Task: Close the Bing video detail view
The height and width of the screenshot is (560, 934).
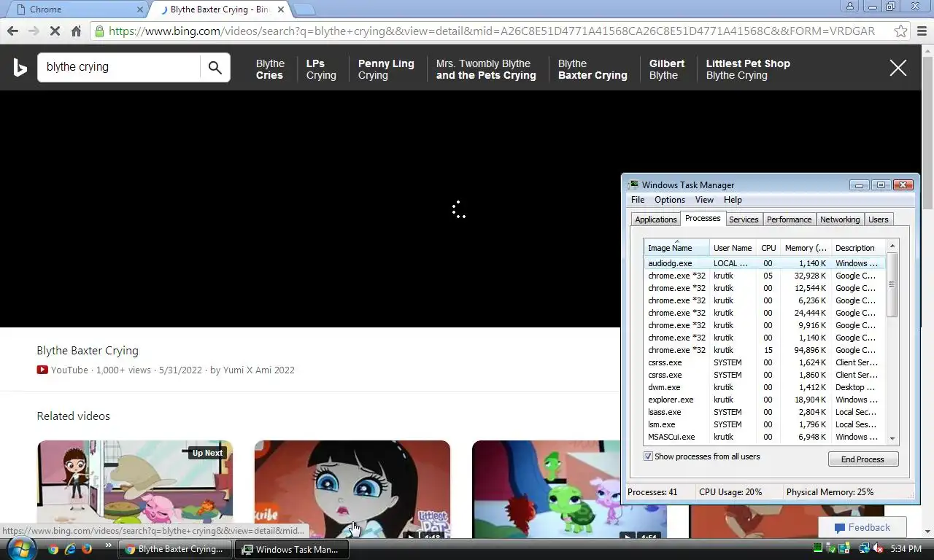Action: point(898,68)
